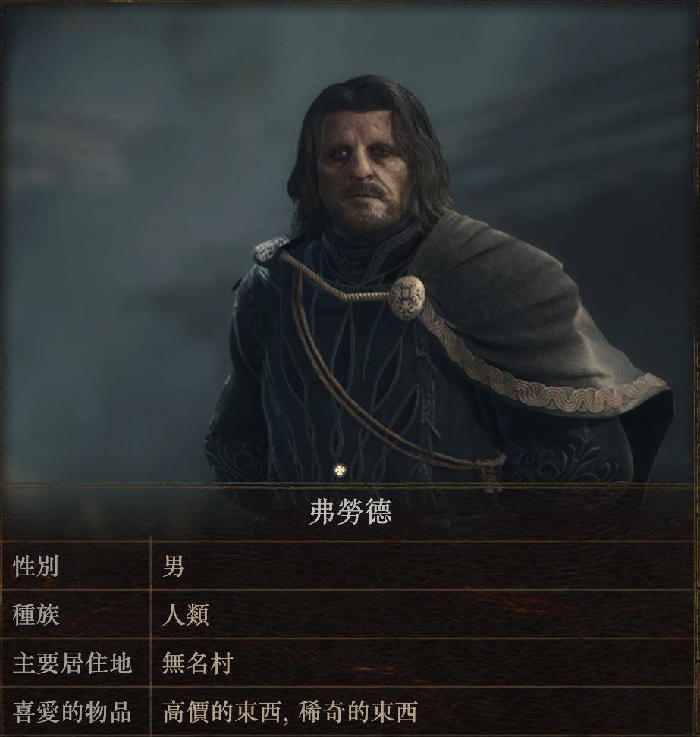Select the 喜愛的物品 row label
Screen dimensions: 700x737
(72, 712)
